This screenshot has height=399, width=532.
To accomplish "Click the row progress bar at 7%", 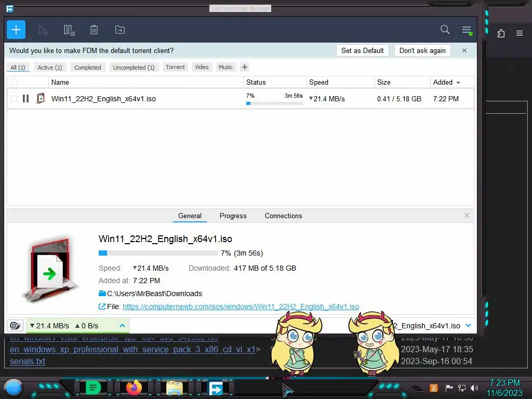I will (x=274, y=103).
